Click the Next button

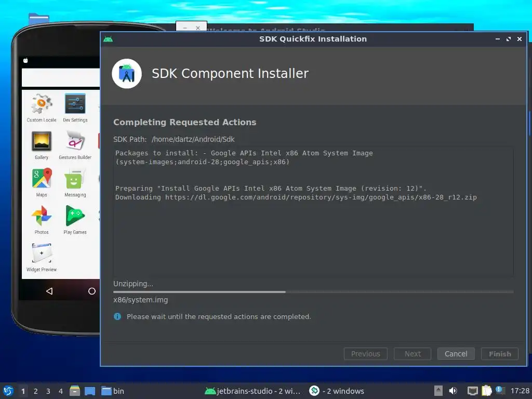[412, 353]
